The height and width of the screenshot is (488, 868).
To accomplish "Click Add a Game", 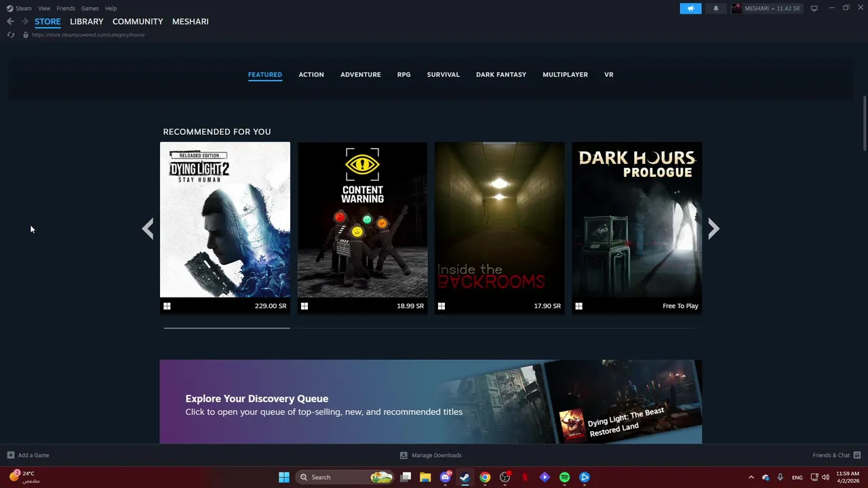I will point(28,455).
